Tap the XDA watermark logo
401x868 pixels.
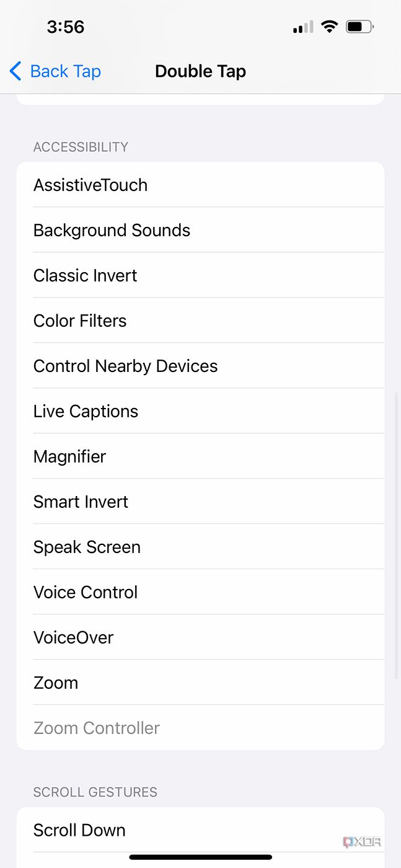362,841
